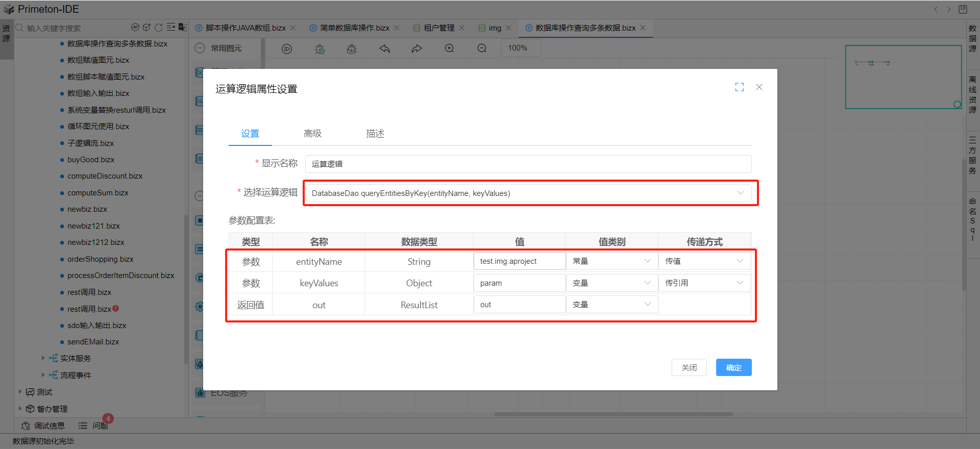The height and width of the screenshot is (449, 980).
Task: Switch to the 描述 tab
Action: coord(375,134)
